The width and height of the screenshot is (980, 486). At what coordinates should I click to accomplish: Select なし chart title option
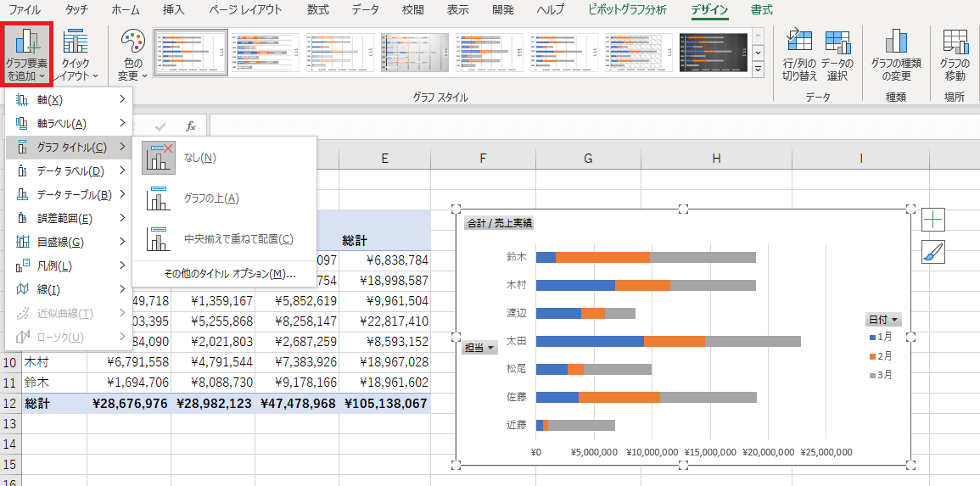(x=199, y=158)
